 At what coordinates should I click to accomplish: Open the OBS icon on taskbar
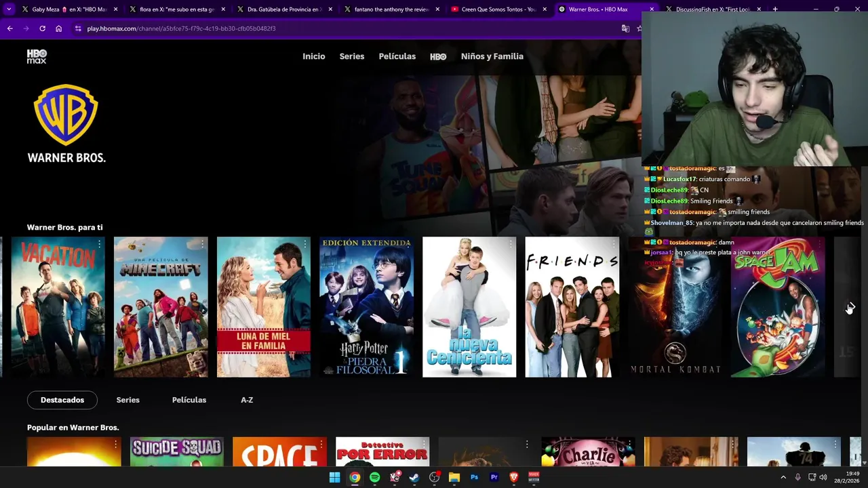434,477
